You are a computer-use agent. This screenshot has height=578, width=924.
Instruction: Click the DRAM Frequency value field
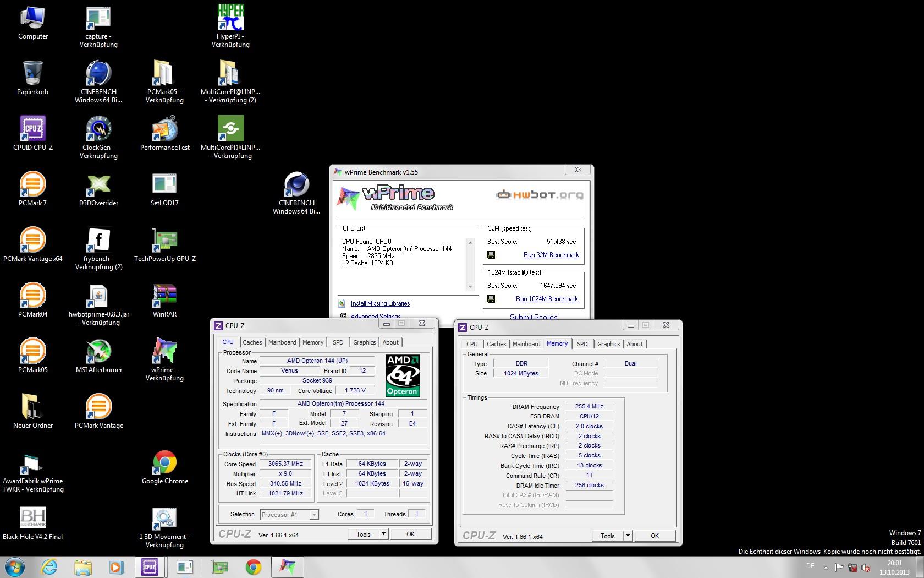pyautogui.click(x=589, y=407)
